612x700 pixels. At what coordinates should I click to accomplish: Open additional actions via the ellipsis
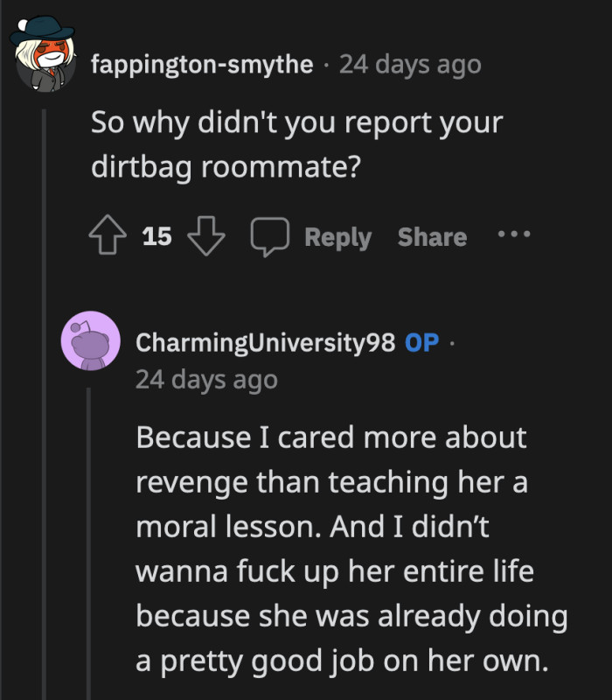click(514, 234)
